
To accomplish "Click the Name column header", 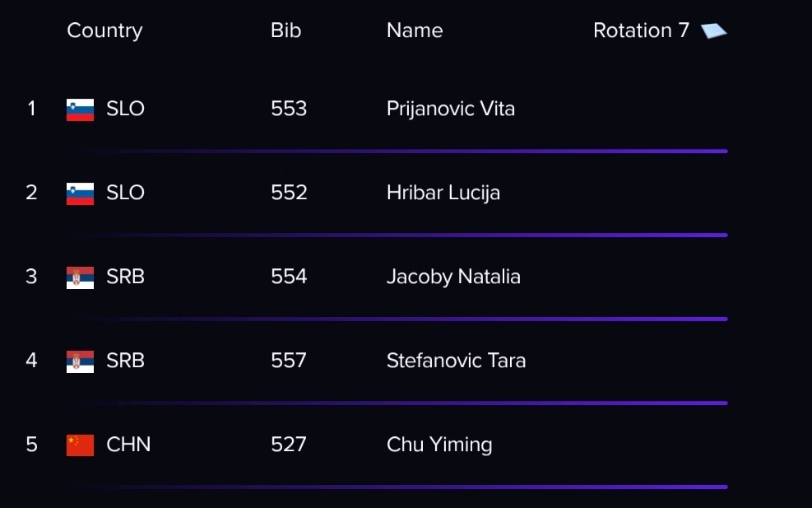I will tap(415, 30).
